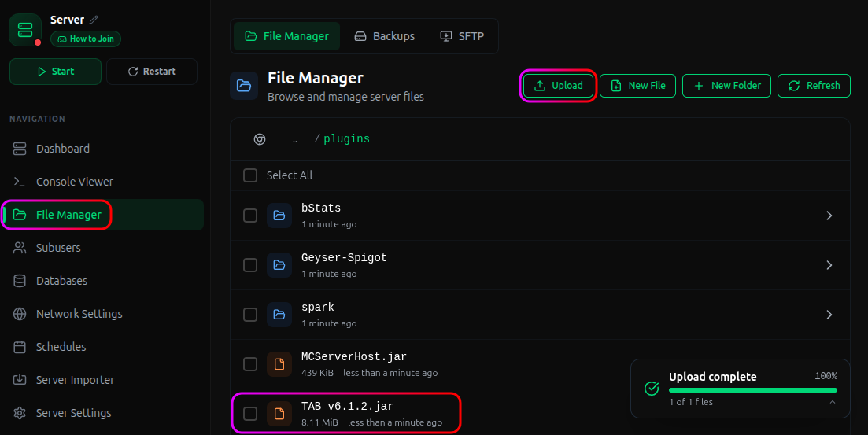Click the MCServerHost.jar file icon

click(x=279, y=364)
